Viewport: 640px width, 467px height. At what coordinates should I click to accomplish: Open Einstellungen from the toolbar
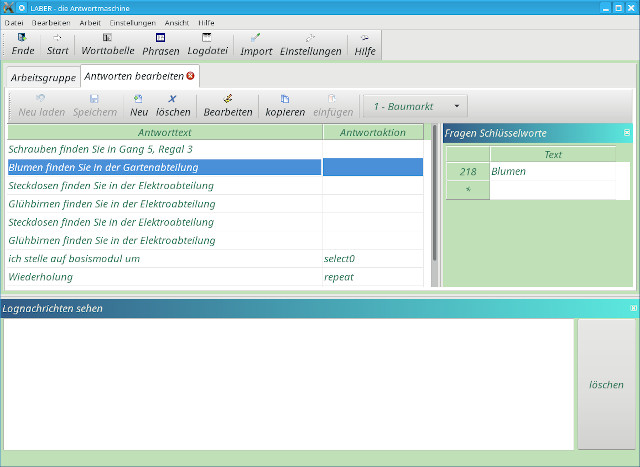pos(310,44)
